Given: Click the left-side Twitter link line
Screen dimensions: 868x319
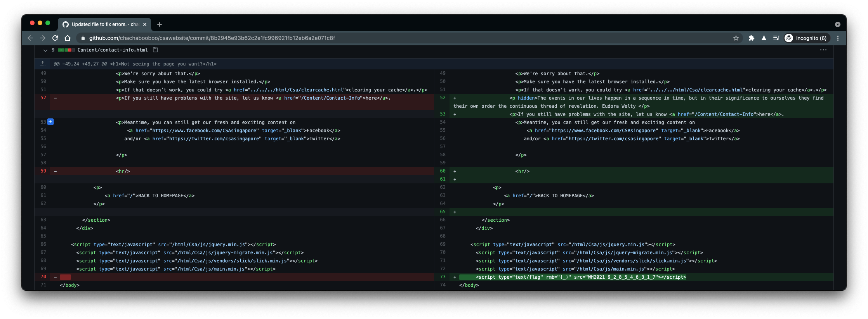Looking at the screenshot, I should 232,139.
